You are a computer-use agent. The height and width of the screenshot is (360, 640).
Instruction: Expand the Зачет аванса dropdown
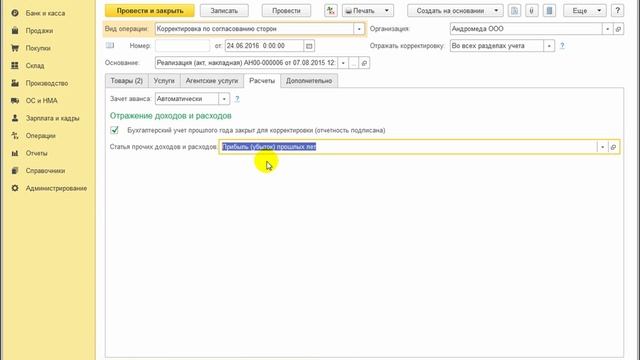coord(224,99)
